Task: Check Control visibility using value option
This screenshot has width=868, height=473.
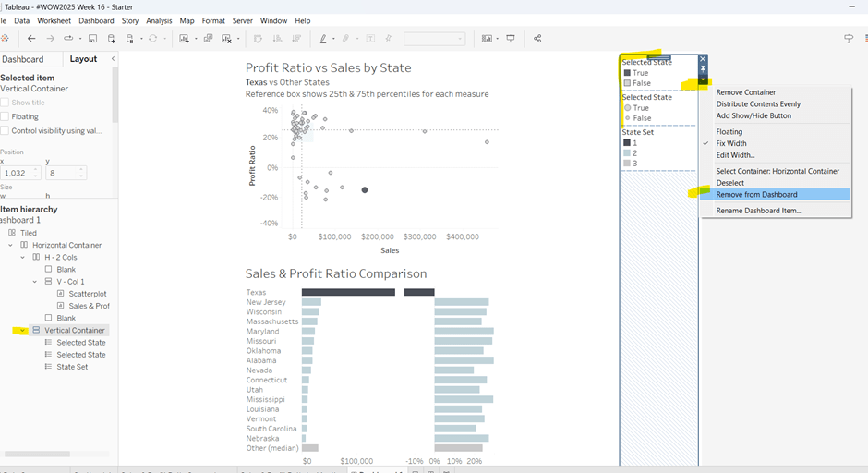Action: 6,131
